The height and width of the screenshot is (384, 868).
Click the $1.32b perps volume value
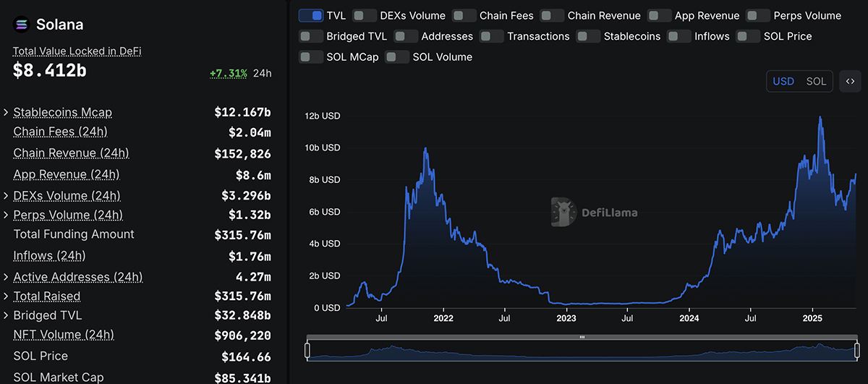pyautogui.click(x=250, y=215)
